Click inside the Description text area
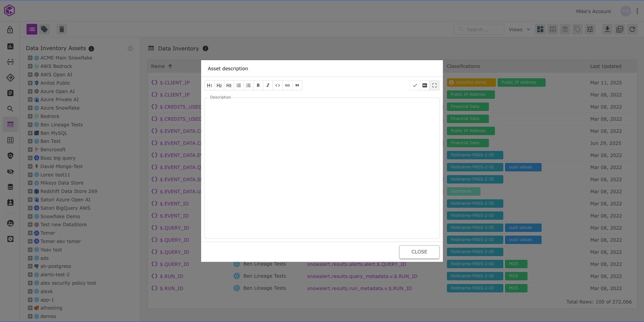Viewport: 644px width, 322px height. pyautogui.click(x=322, y=168)
